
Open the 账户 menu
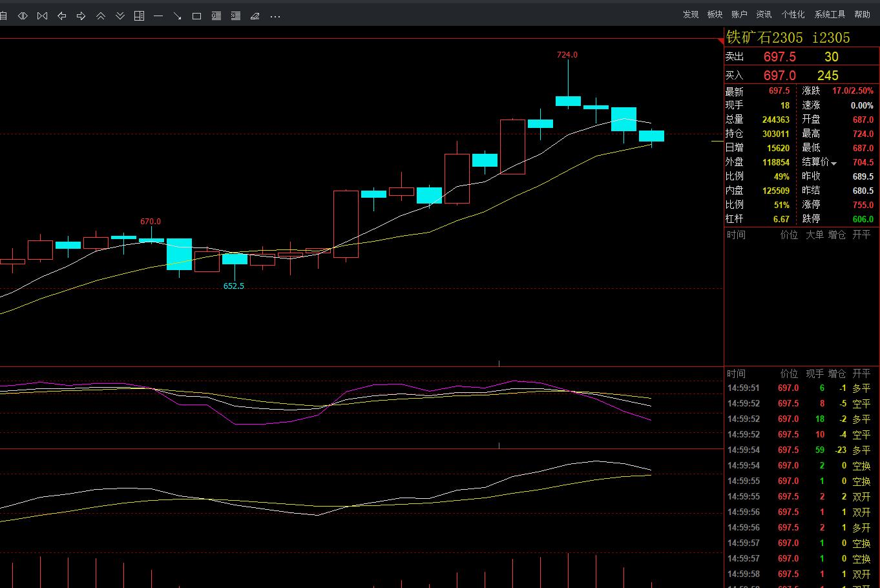pyautogui.click(x=739, y=14)
